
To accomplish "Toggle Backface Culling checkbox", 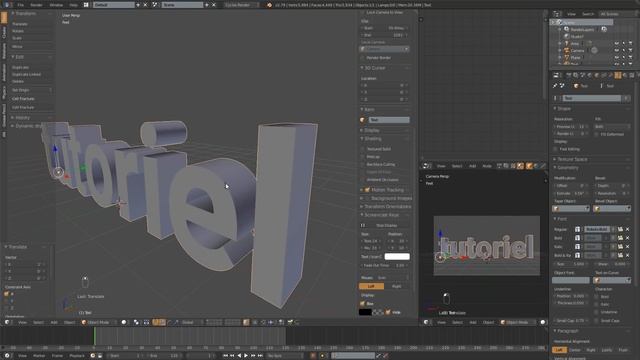I will (362, 164).
